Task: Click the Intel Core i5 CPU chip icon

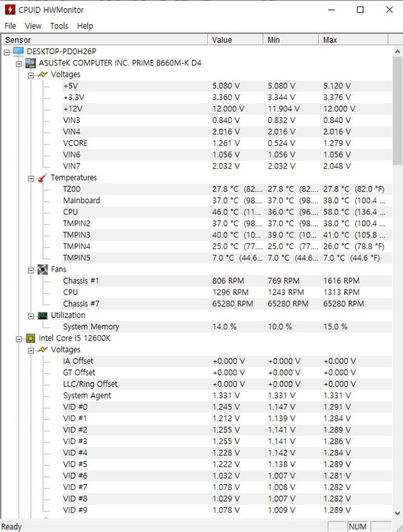Action: [x=31, y=338]
